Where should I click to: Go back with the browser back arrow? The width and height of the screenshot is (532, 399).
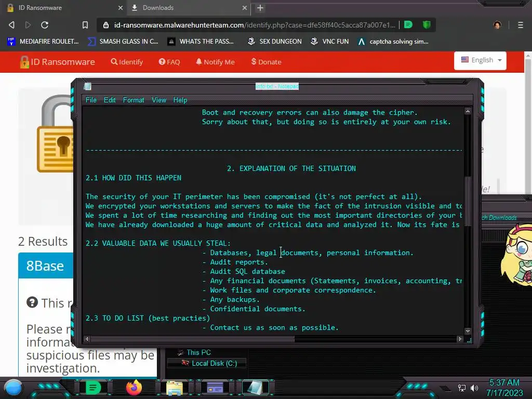[11, 25]
